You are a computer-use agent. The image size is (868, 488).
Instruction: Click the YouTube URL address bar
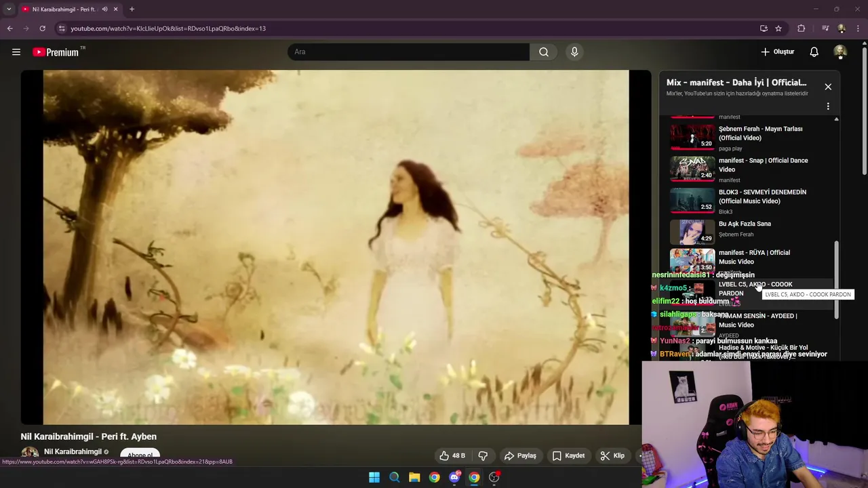(407, 28)
